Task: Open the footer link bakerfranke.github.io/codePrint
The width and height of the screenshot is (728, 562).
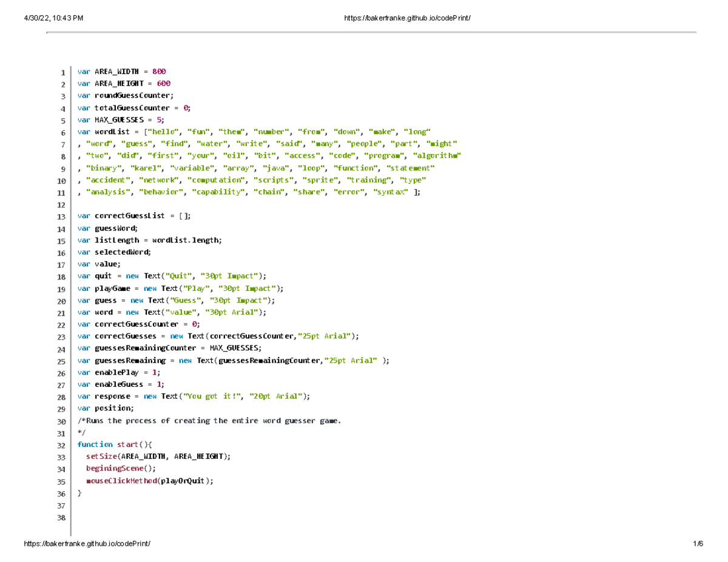Action: tap(87, 543)
